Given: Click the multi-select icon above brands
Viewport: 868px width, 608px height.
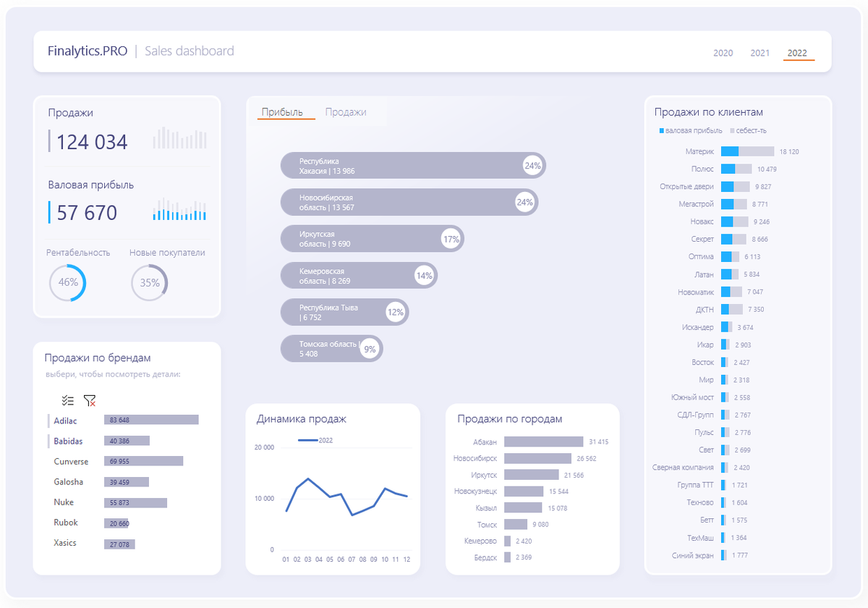Looking at the screenshot, I should [x=68, y=400].
